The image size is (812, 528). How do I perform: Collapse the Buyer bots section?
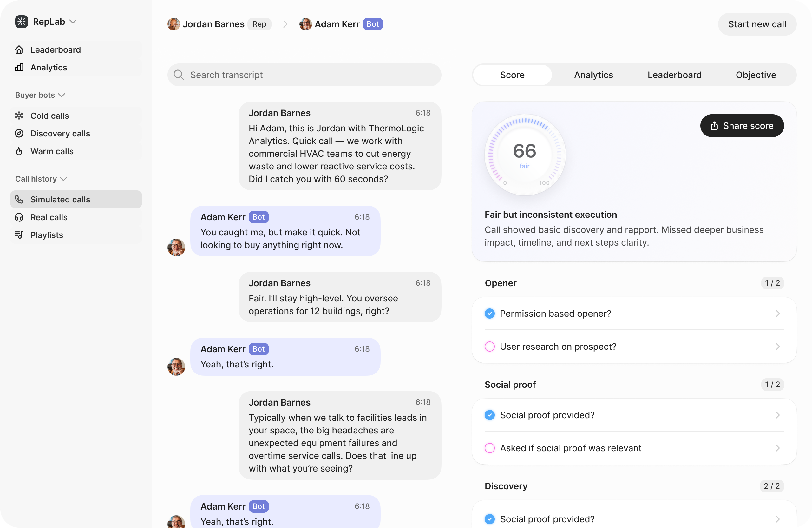point(62,95)
